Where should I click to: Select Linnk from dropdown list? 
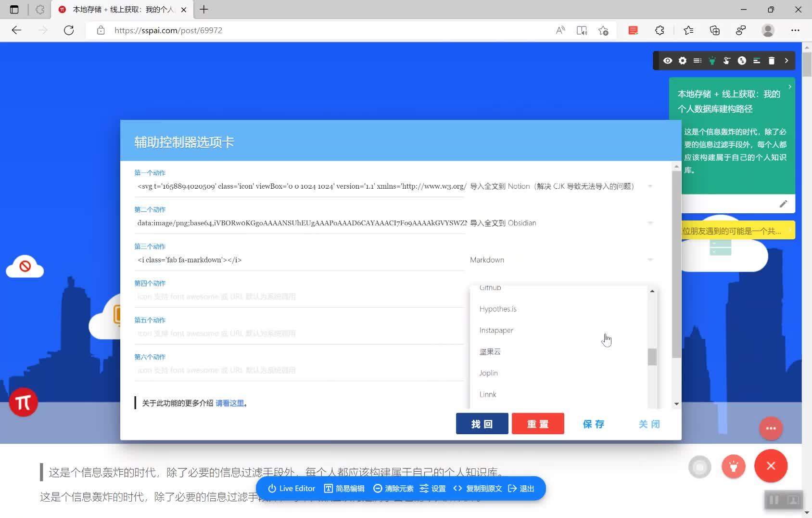pos(558,394)
